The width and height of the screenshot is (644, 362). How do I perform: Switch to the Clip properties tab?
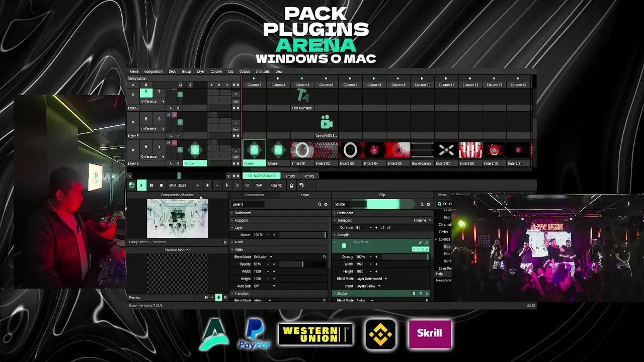pyautogui.click(x=382, y=195)
